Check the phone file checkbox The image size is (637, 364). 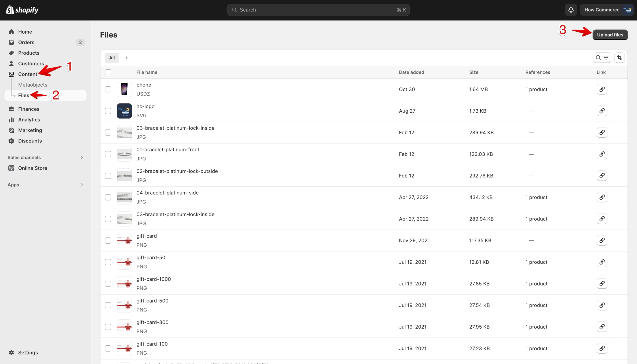coord(108,89)
